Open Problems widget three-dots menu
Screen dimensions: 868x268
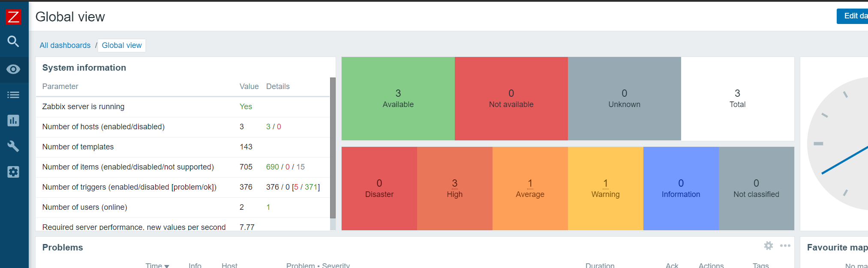click(x=785, y=246)
